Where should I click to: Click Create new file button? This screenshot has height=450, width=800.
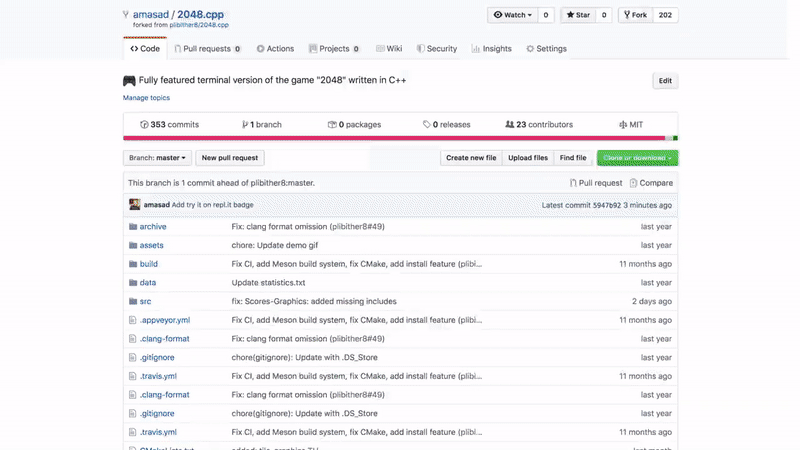pyautogui.click(x=471, y=158)
